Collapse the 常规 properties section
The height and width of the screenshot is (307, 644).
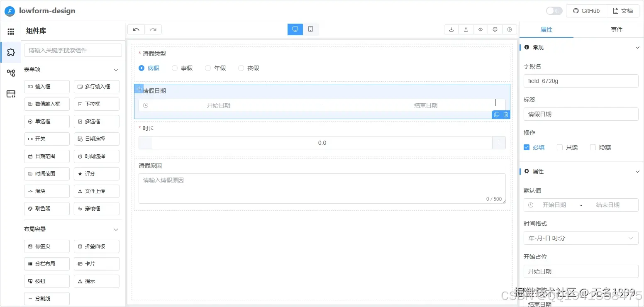pyautogui.click(x=638, y=47)
